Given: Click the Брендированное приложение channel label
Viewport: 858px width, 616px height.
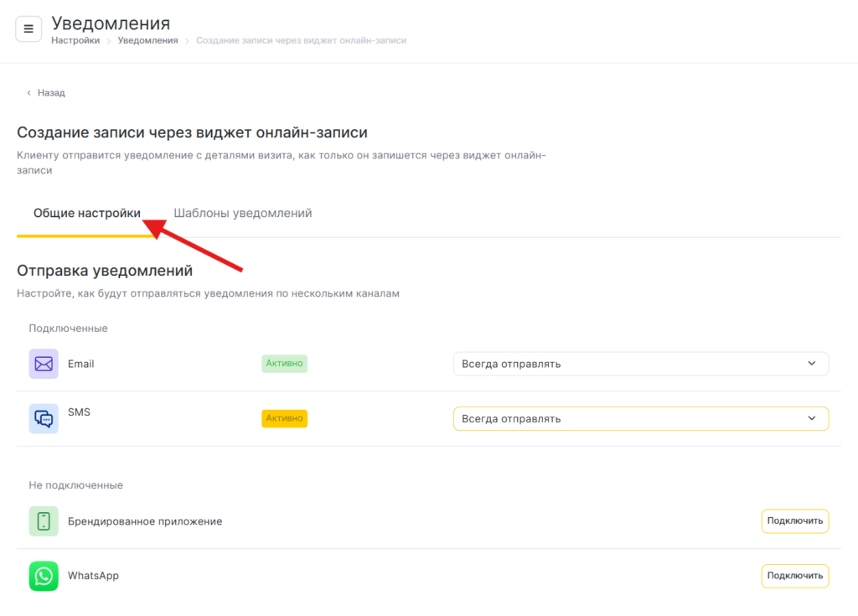Looking at the screenshot, I should pyautogui.click(x=145, y=521).
